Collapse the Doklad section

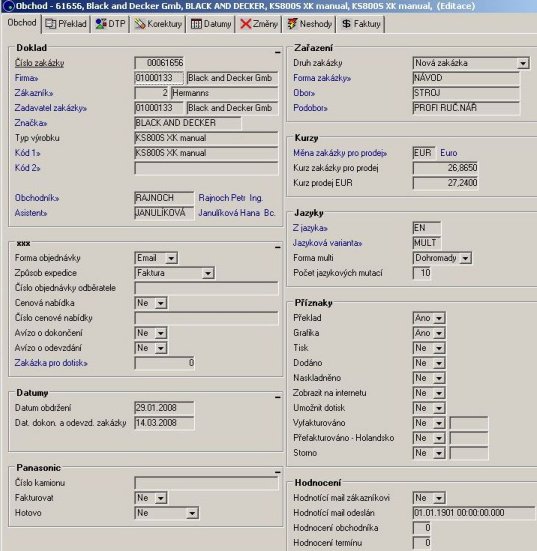(x=277, y=52)
